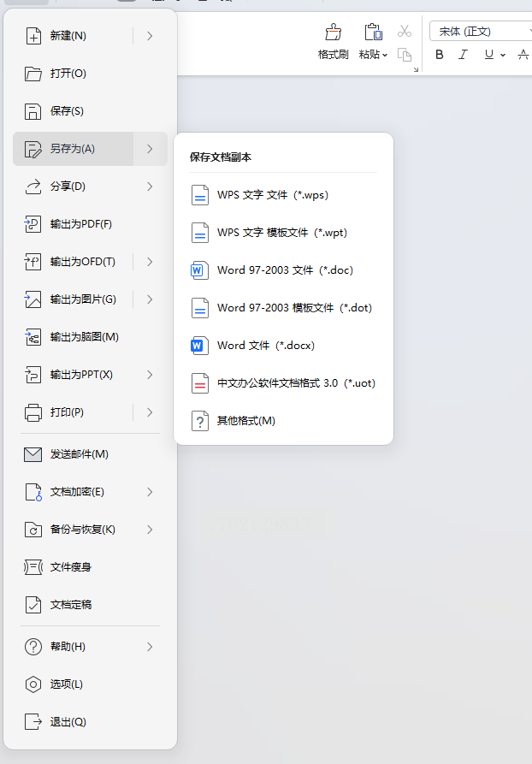Toggle Bold formatting
Viewport: 532px width, 764px height.
440,55
